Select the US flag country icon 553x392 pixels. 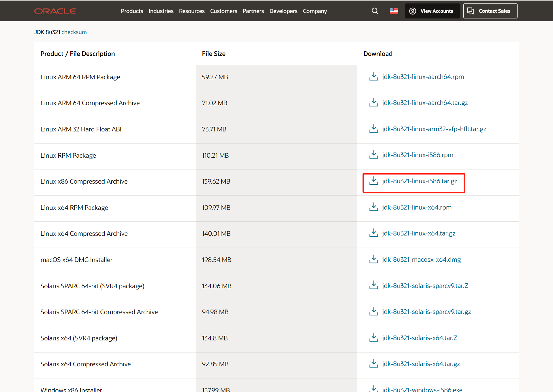[394, 11]
